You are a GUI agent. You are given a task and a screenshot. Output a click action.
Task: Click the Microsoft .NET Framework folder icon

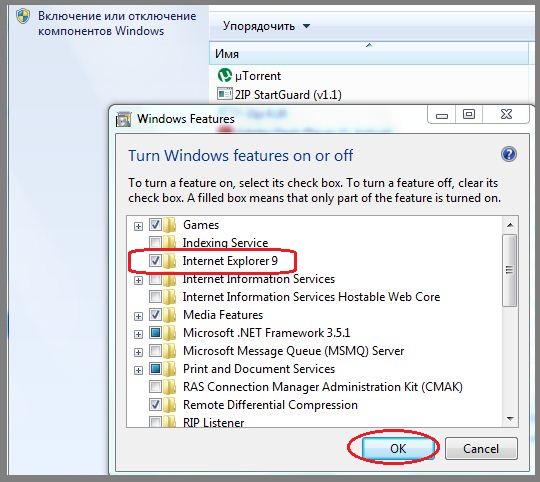[169, 333]
